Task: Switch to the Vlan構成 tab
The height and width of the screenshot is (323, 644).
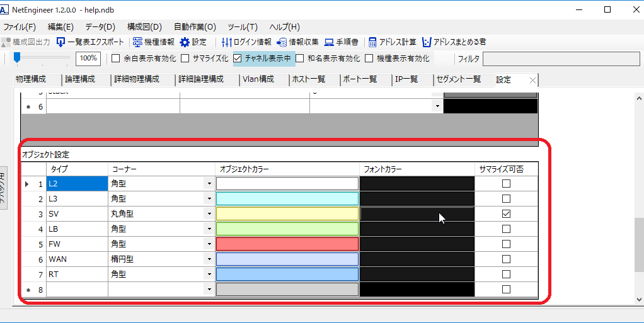Action: (x=258, y=79)
